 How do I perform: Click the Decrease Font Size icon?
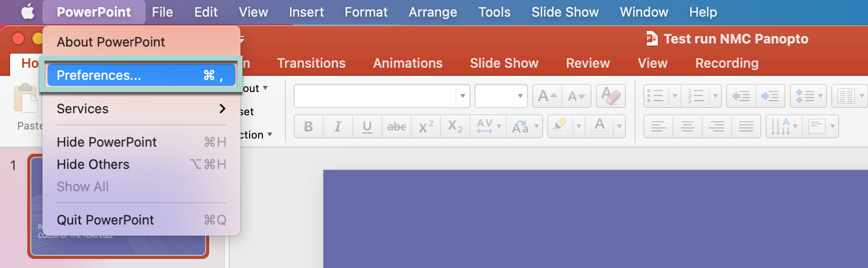click(575, 96)
